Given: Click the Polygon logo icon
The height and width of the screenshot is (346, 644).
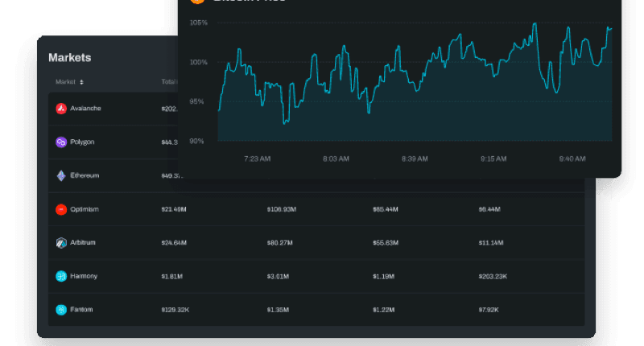Looking at the screenshot, I should (x=61, y=142).
